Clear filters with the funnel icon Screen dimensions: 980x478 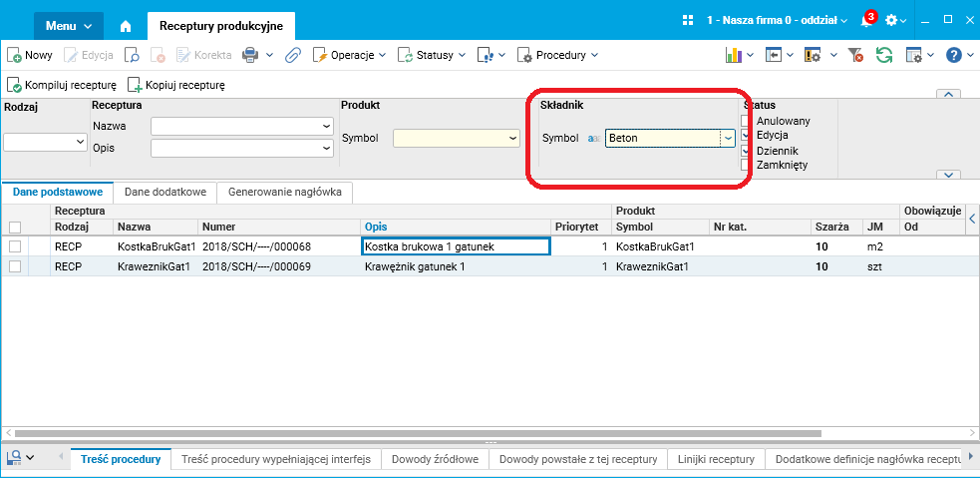coord(855,55)
